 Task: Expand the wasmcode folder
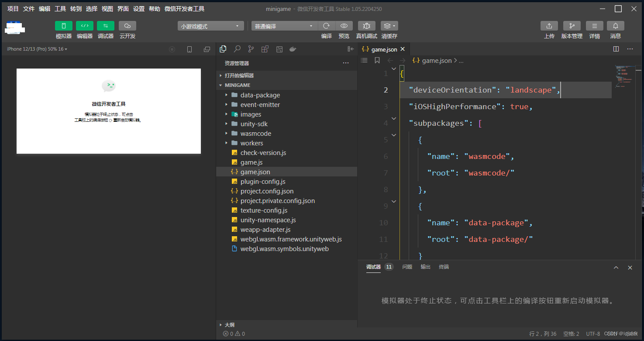(x=286, y=134)
